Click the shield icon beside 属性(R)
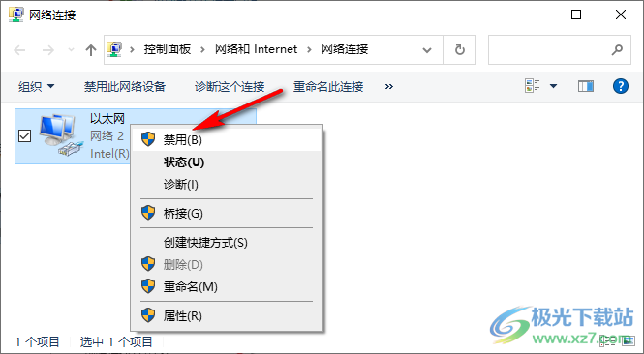 tap(148, 315)
